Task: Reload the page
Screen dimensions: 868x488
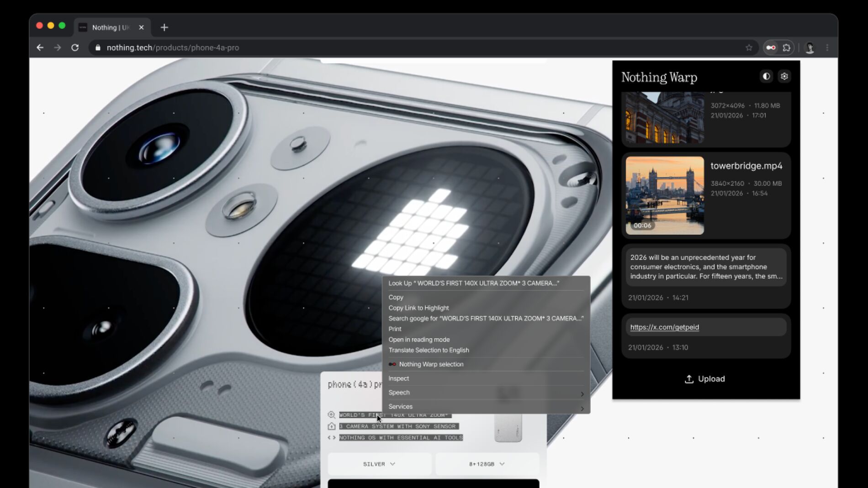Action: point(75,47)
